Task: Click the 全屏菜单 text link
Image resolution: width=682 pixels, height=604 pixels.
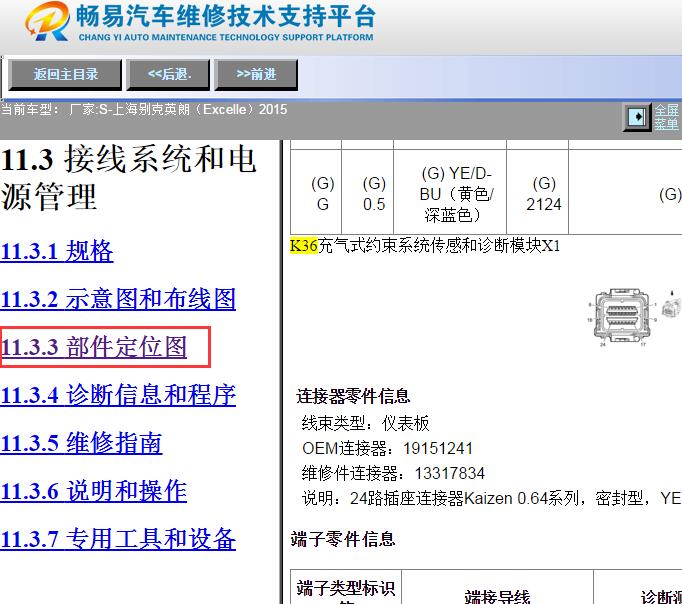Action: pyautogui.click(x=667, y=117)
